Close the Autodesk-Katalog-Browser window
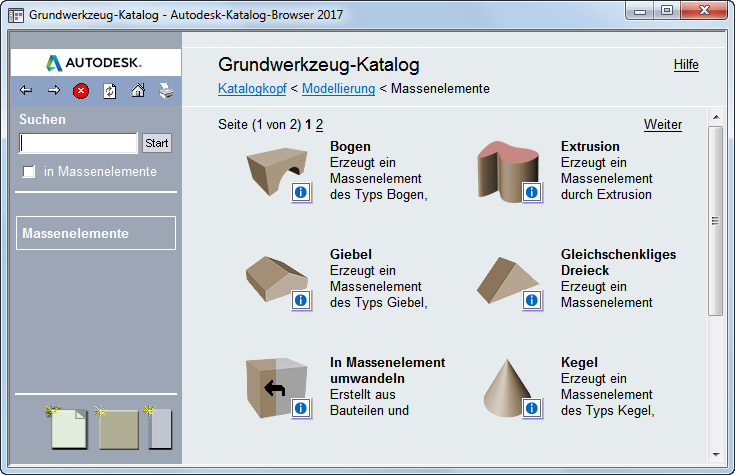Image resolution: width=735 pixels, height=475 pixels. click(704, 10)
